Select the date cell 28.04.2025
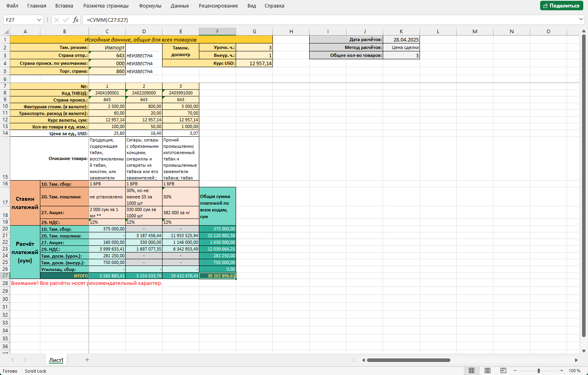The height and width of the screenshot is (375, 588). click(x=401, y=40)
